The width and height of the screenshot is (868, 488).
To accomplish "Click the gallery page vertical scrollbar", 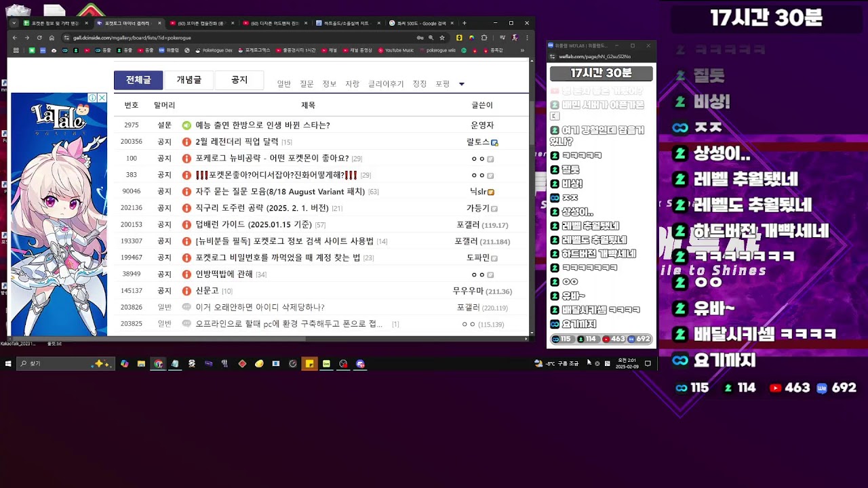I will click(x=531, y=197).
